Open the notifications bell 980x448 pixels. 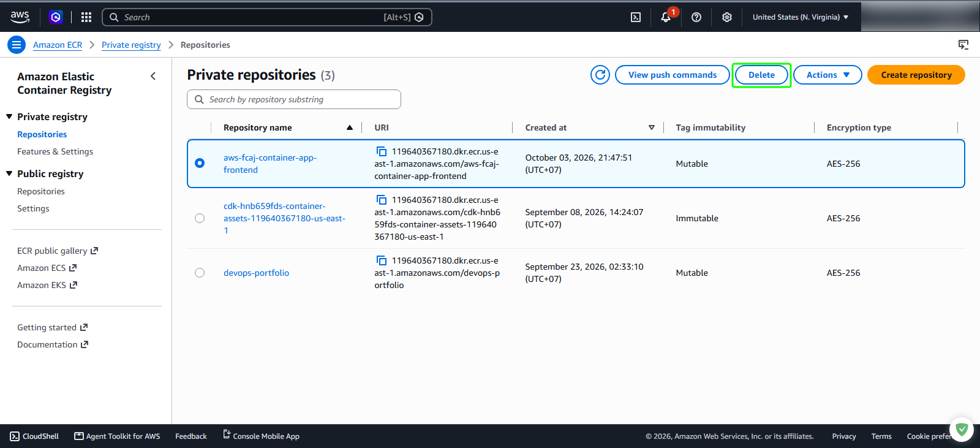pyautogui.click(x=666, y=17)
